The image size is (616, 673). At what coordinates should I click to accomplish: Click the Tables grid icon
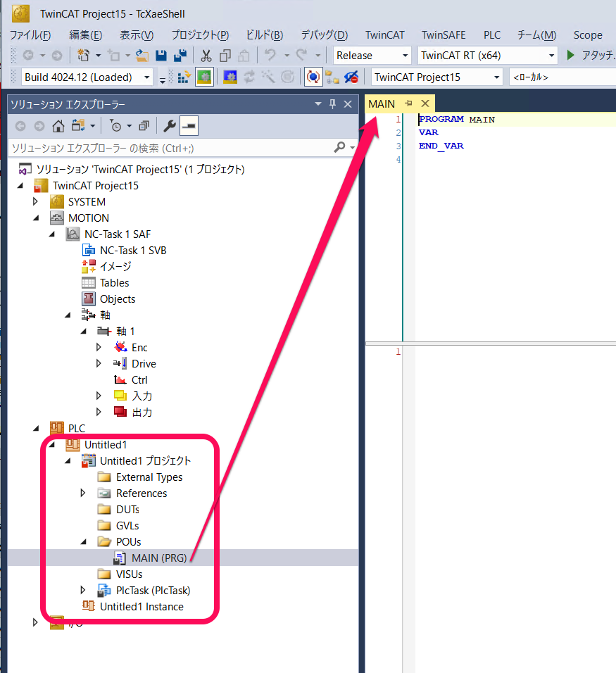pyautogui.click(x=89, y=283)
